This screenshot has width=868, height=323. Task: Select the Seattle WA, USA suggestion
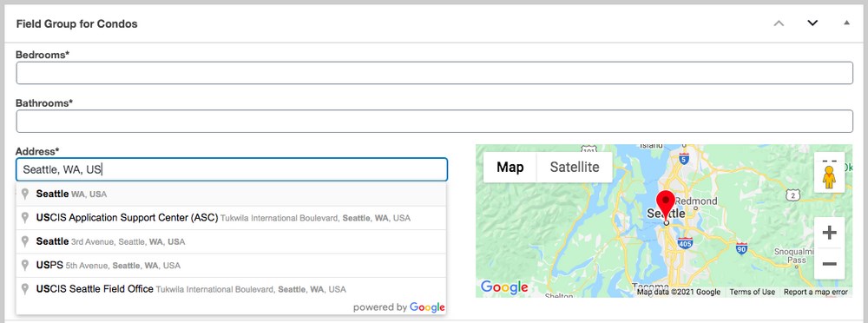(x=231, y=194)
